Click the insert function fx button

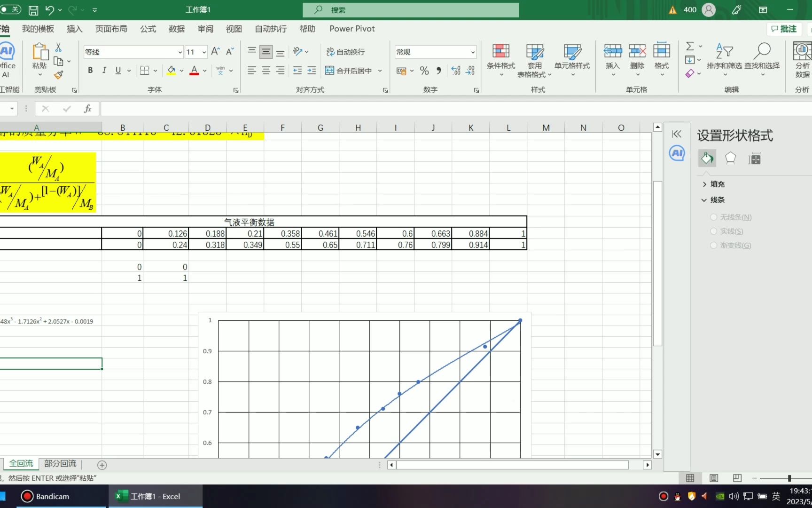(87, 109)
